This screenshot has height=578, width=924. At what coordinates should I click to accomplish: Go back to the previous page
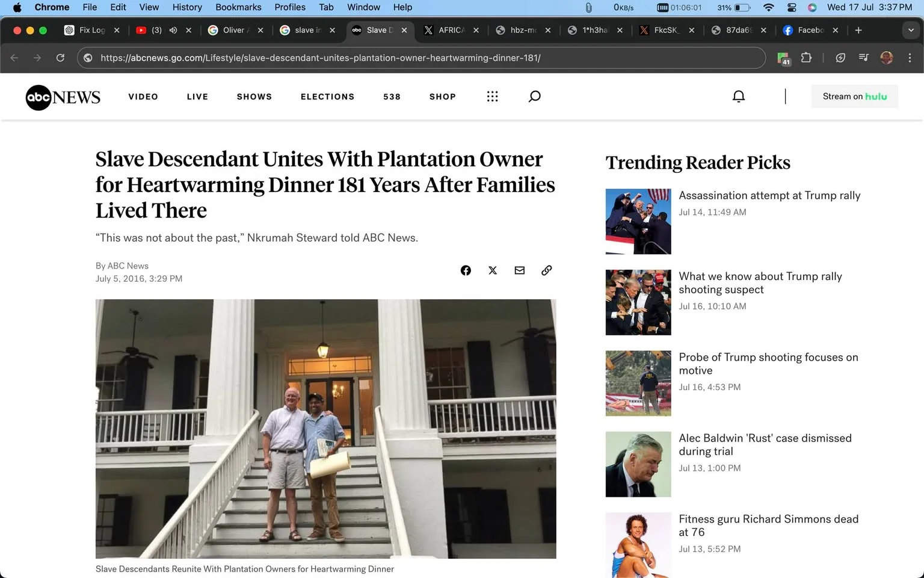pyautogui.click(x=14, y=58)
